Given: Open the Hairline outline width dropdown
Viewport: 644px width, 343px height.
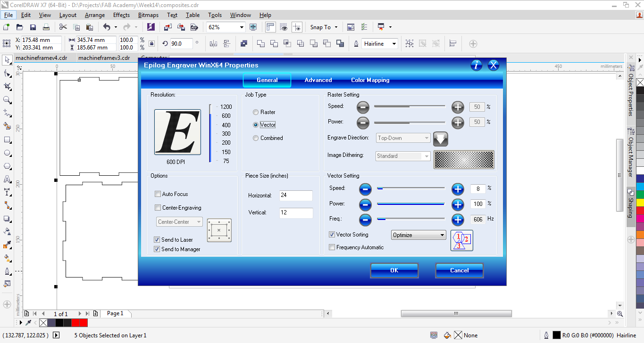Looking at the screenshot, I should pyautogui.click(x=393, y=44).
